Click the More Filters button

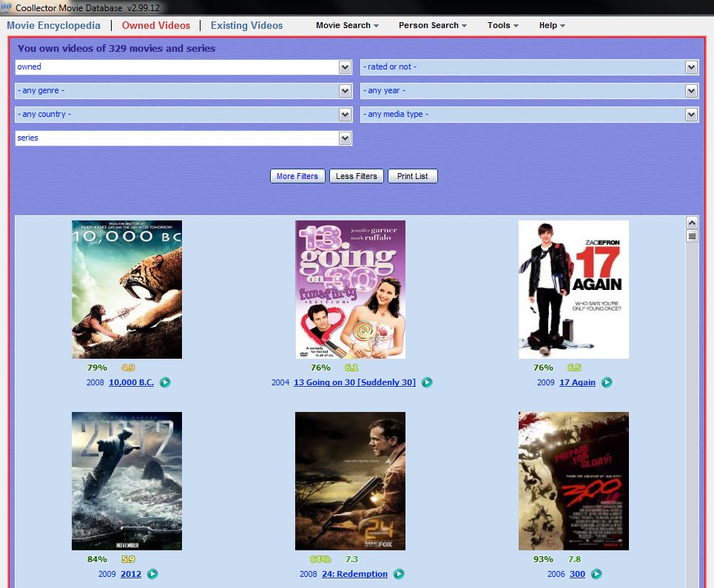[297, 176]
